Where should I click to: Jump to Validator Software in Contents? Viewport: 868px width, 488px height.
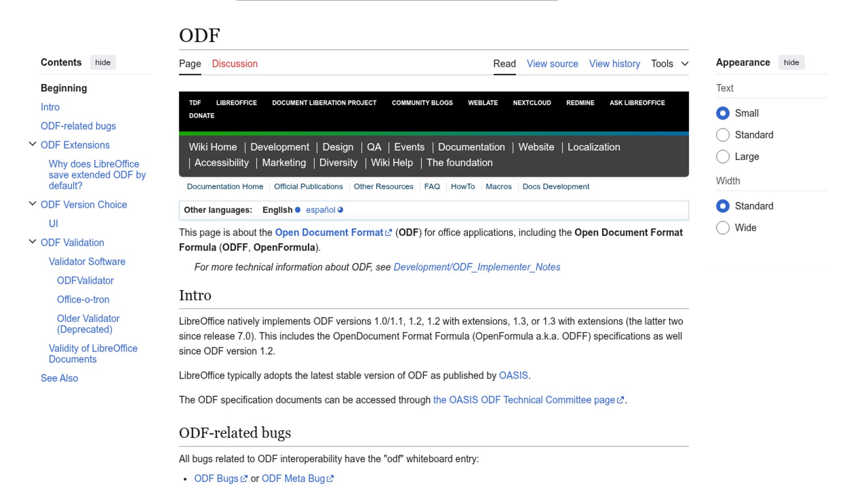pyautogui.click(x=87, y=262)
